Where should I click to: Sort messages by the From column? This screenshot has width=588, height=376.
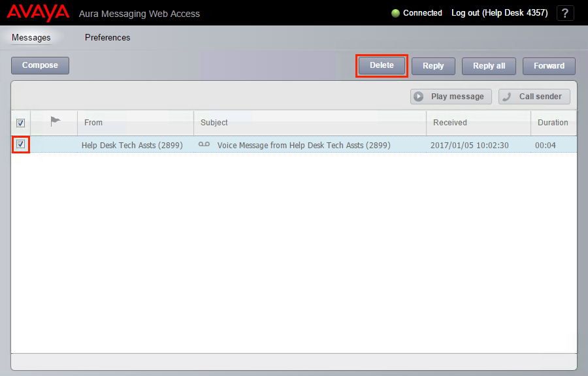(x=93, y=123)
